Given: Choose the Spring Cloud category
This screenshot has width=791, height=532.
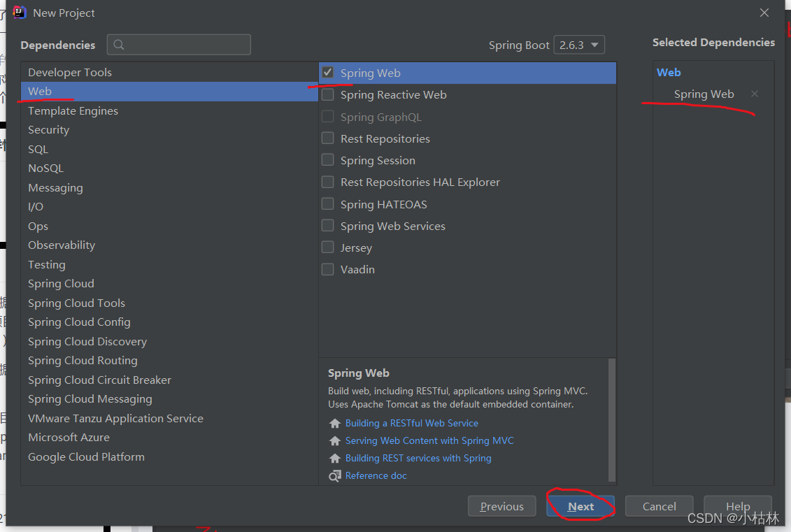Looking at the screenshot, I should coord(169,283).
